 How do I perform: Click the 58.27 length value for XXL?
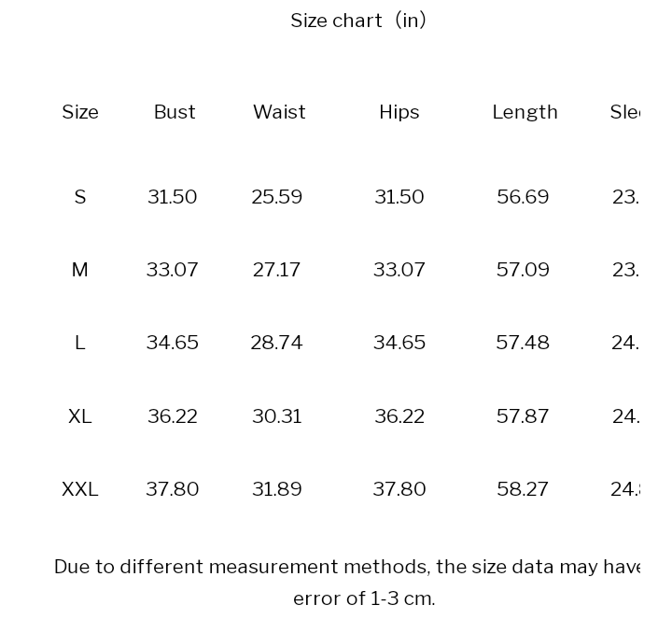point(523,489)
